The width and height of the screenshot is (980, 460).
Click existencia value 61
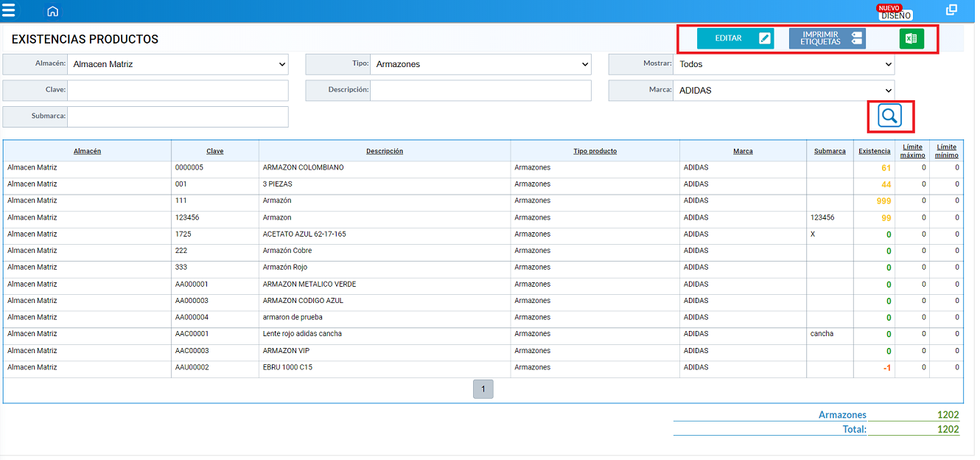pyautogui.click(x=886, y=168)
